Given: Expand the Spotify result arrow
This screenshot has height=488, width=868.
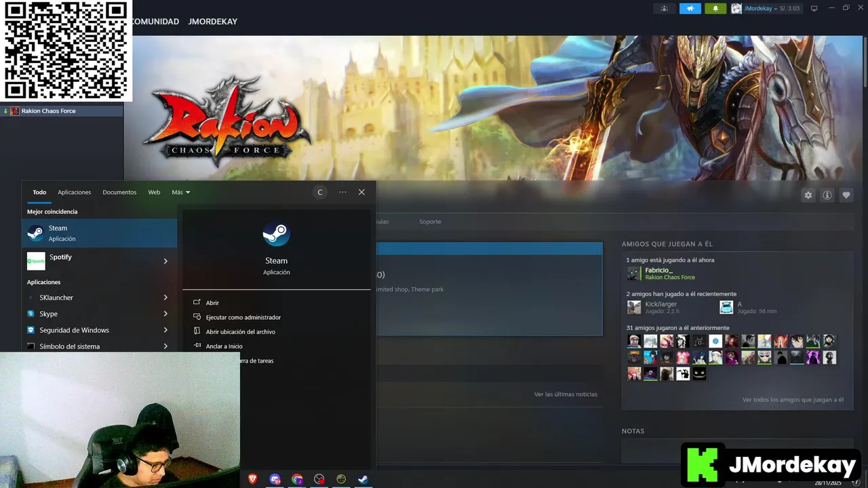Looking at the screenshot, I should [x=165, y=261].
